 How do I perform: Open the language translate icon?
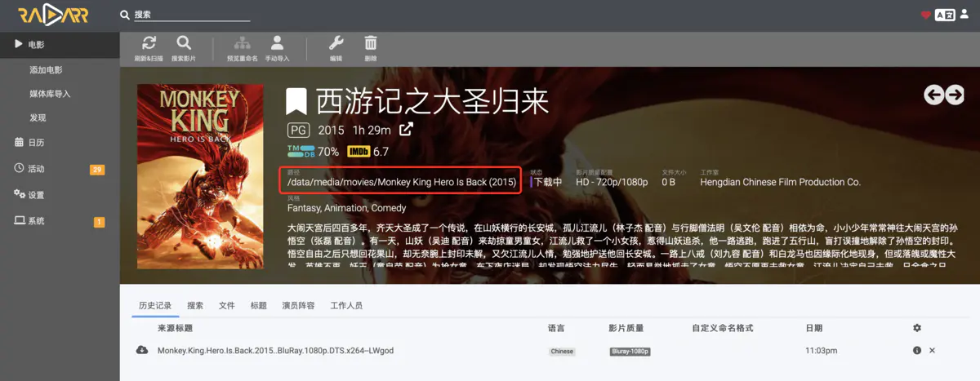coord(945,15)
